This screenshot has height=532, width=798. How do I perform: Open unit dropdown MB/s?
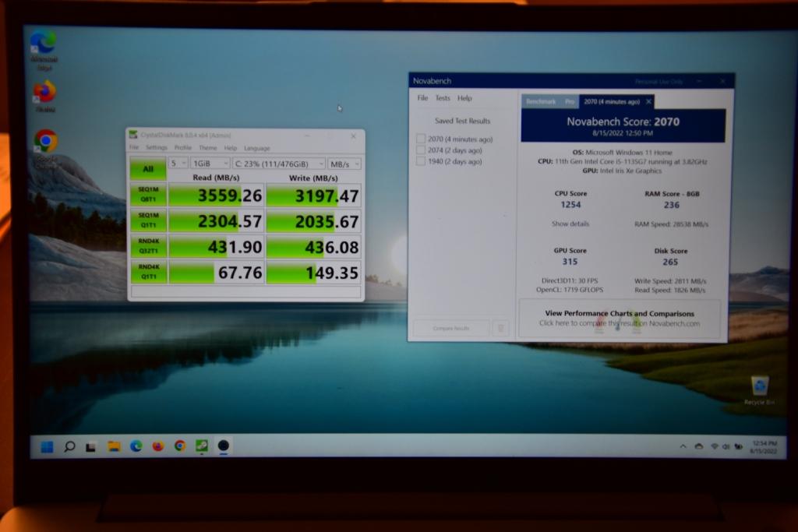coord(344,164)
